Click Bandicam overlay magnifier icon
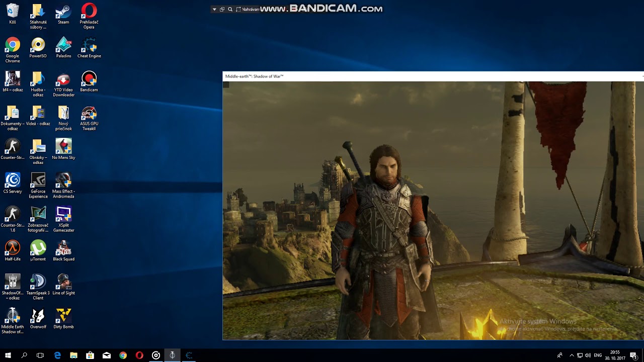The width and height of the screenshot is (644, 362). 230,9
